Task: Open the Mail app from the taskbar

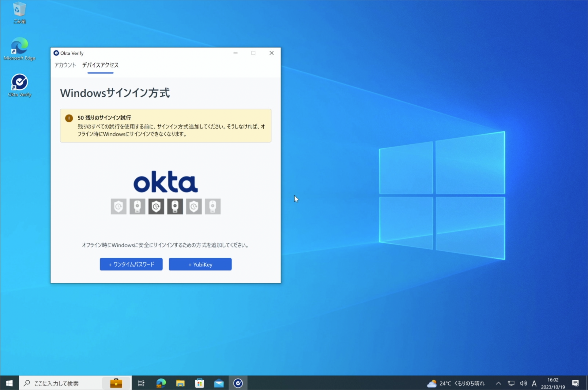Action: click(x=219, y=383)
